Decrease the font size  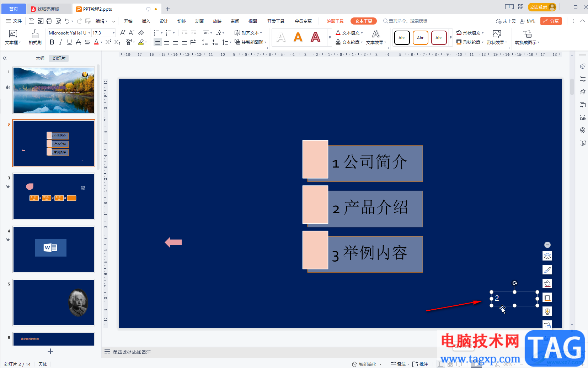click(x=132, y=33)
